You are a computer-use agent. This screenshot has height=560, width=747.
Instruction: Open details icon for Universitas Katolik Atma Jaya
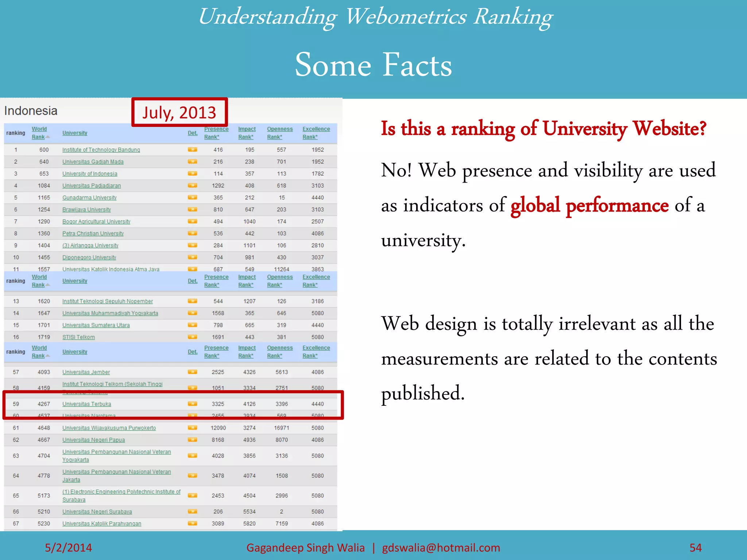[192, 269]
